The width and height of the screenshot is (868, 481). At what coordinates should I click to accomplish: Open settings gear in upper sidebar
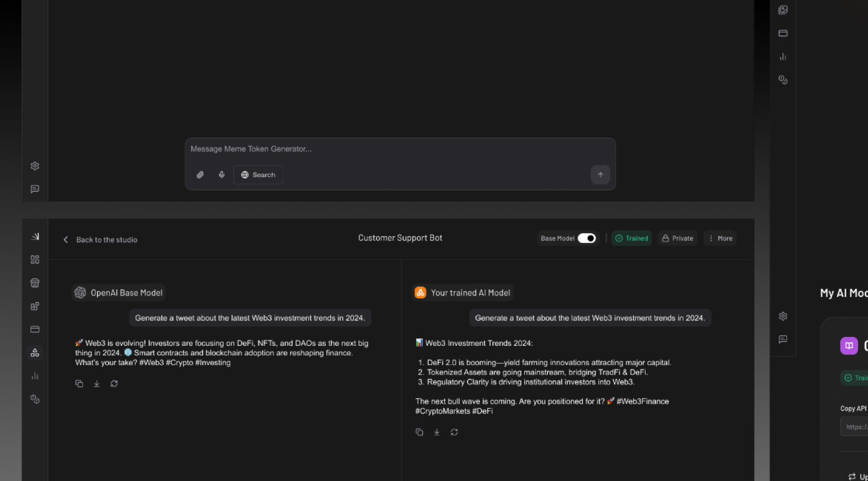(x=35, y=166)
